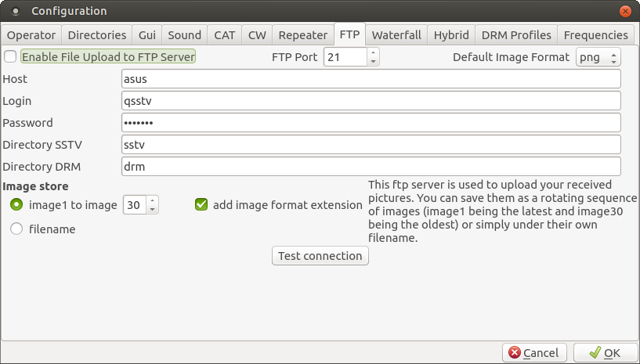Open Default Image Format dropdown
The width and height of the screenshot is (640, 364).
coord(598,57)
